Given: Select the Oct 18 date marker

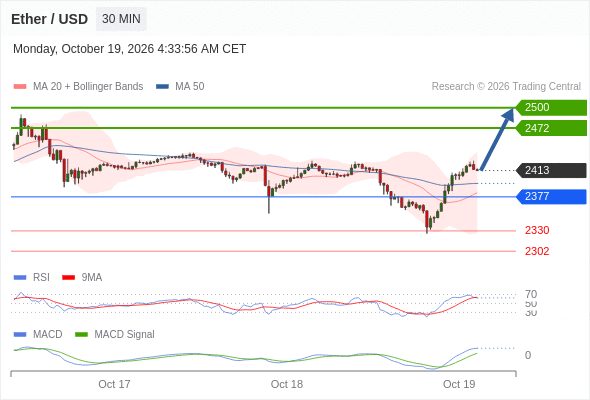Looking at the screenshot, I should (x=287, y=384).
